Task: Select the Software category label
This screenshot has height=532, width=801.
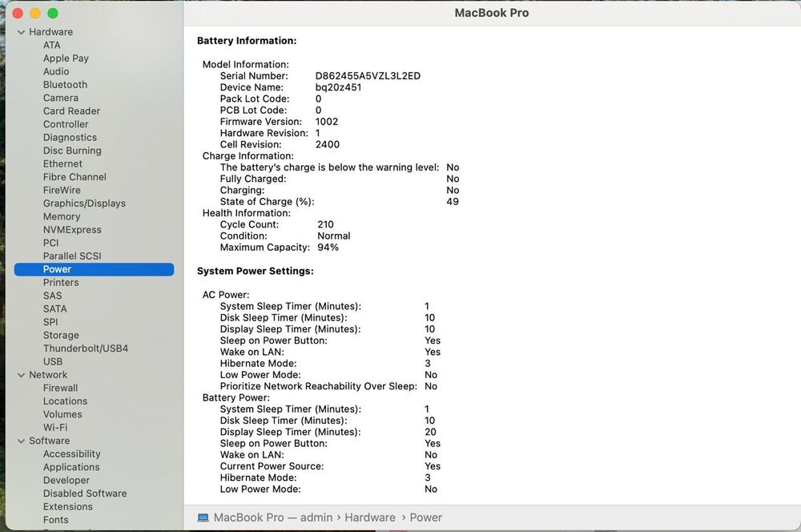Action: click(49, 441)
